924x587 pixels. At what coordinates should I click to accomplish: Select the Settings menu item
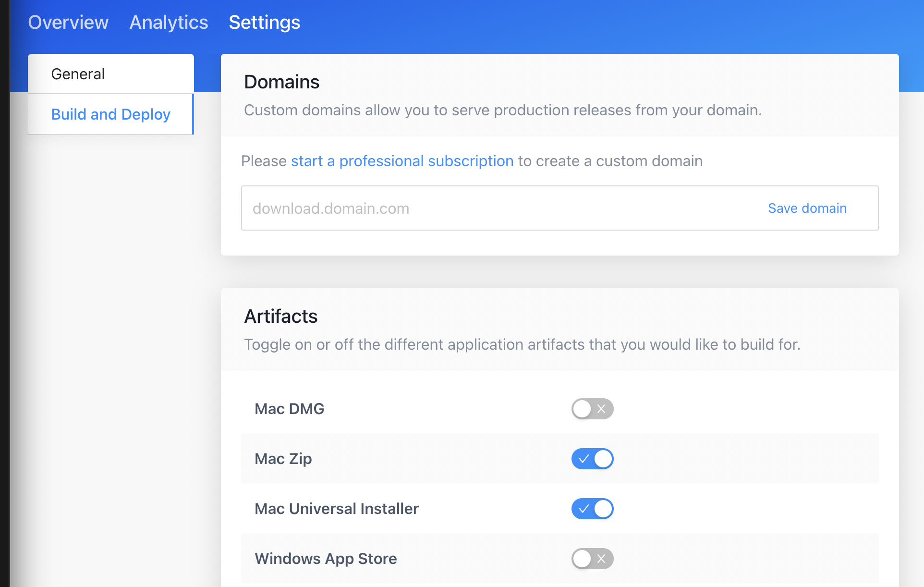[x=264, y=22]
